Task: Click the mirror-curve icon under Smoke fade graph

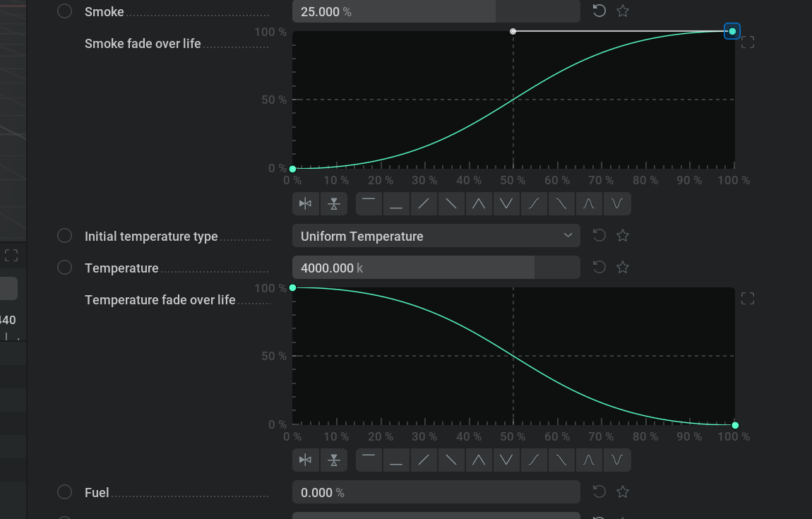Action: click(306, 203)
